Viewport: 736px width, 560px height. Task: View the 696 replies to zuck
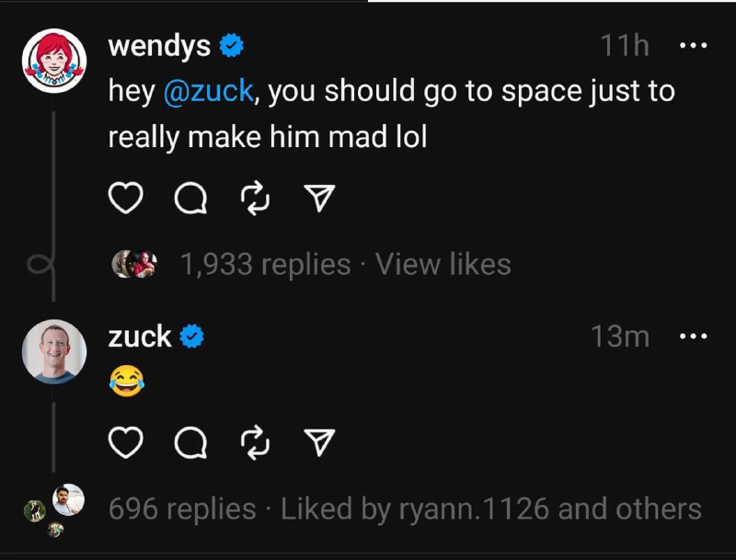182,509
